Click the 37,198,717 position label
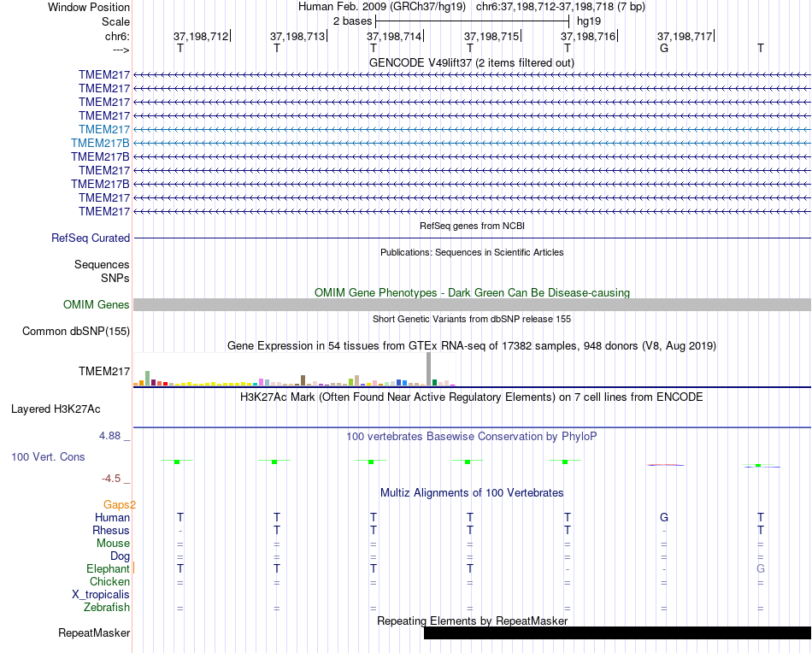This screenshot has height=653, width=812. coord(685,36)
